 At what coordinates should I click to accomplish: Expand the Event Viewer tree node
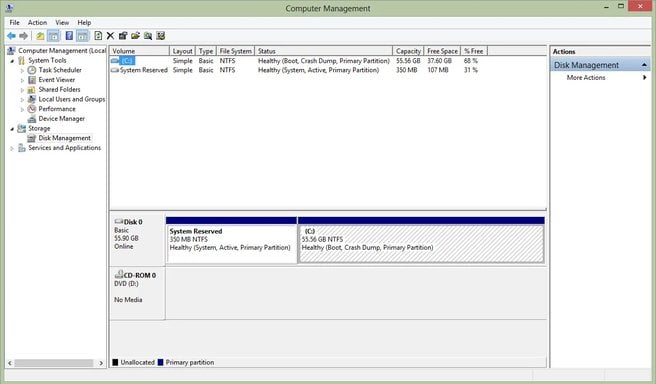click(22, 80)
